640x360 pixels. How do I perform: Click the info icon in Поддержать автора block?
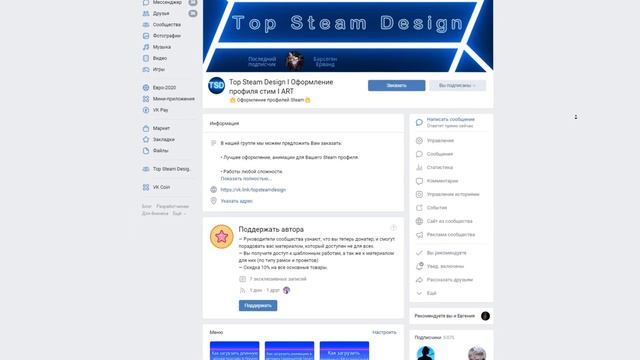393,228
